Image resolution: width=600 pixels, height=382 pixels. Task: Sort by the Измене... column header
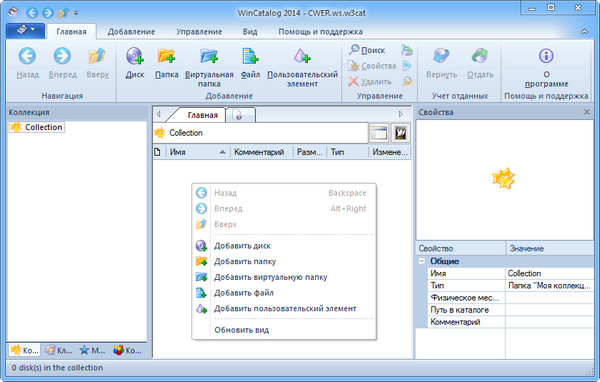tap(390, 152)
